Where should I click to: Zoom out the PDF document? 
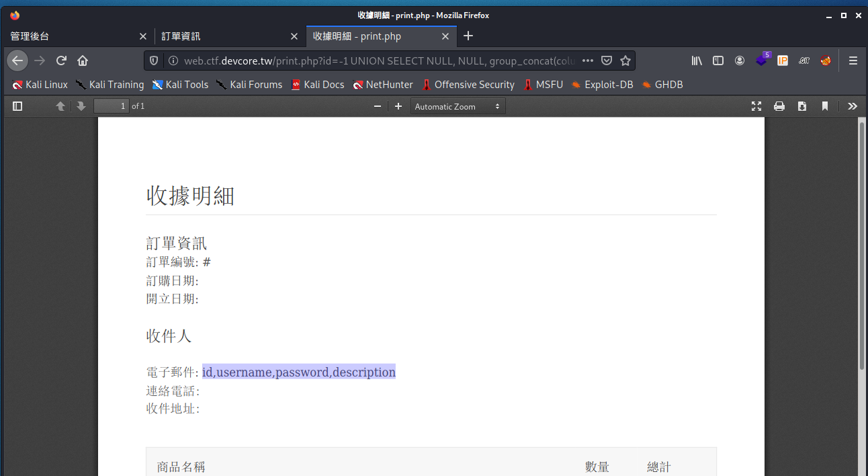(378, 106)
